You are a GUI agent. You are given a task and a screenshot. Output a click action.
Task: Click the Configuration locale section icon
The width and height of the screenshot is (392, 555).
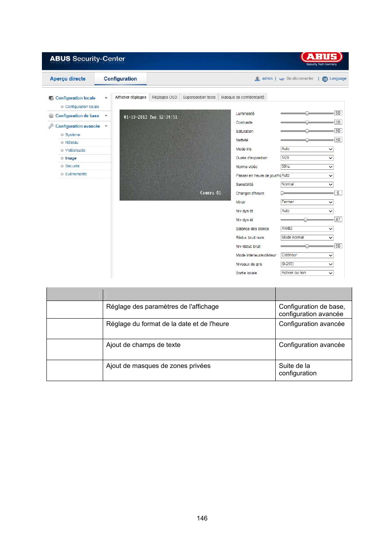click(x=51, y=98)
